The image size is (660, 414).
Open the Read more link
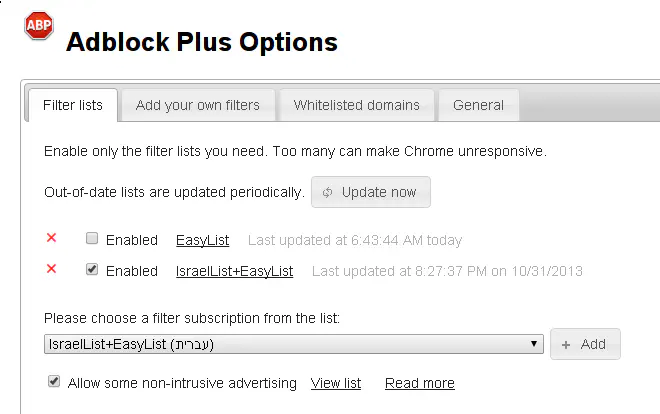(x=419, y=383)
